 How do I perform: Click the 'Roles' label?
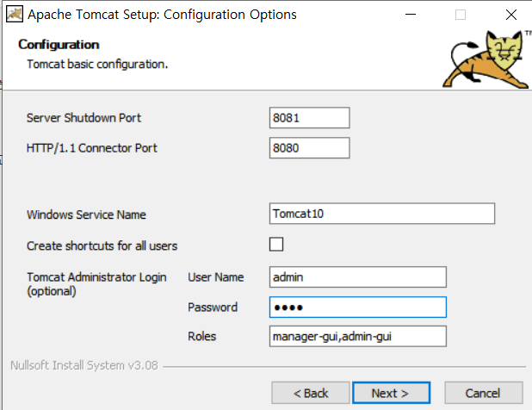[x=202, y=336]
